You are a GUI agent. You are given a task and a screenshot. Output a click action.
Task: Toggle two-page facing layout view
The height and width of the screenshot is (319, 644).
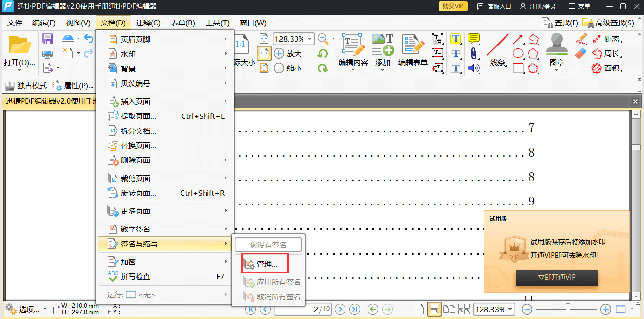pyautogui.click(x=449, y=309)
